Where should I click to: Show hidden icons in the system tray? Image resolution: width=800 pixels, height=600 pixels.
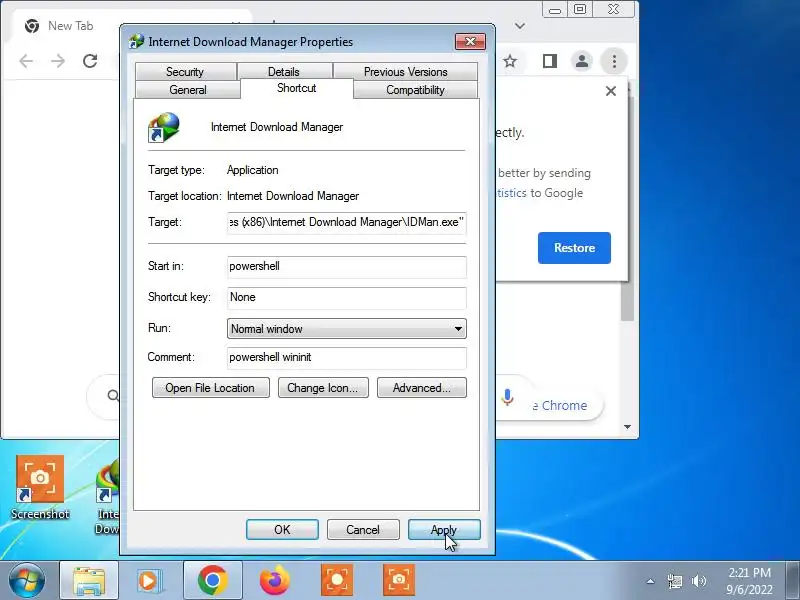[x=651, y=581]
